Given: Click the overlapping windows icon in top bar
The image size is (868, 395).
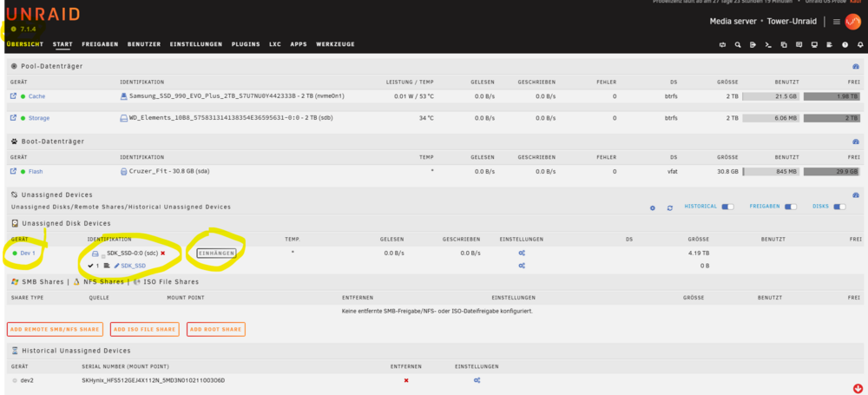Looking at the screenshot, I should [783, 45].
